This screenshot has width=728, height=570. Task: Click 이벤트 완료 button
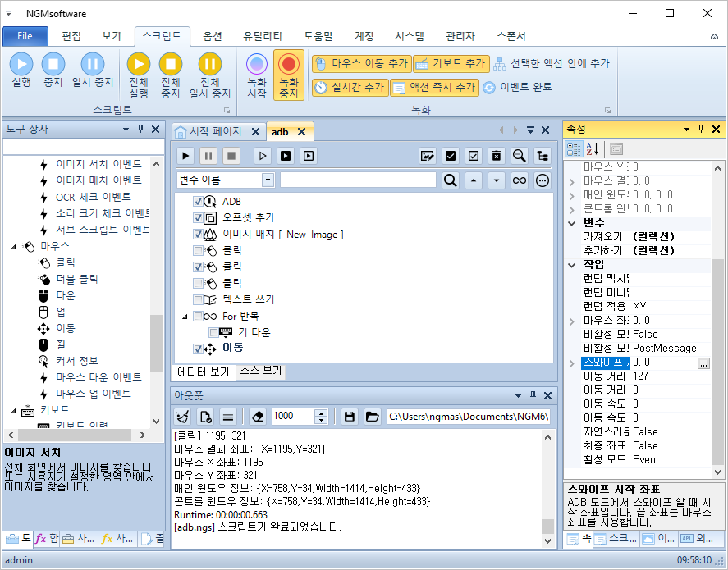click(518, 87)
